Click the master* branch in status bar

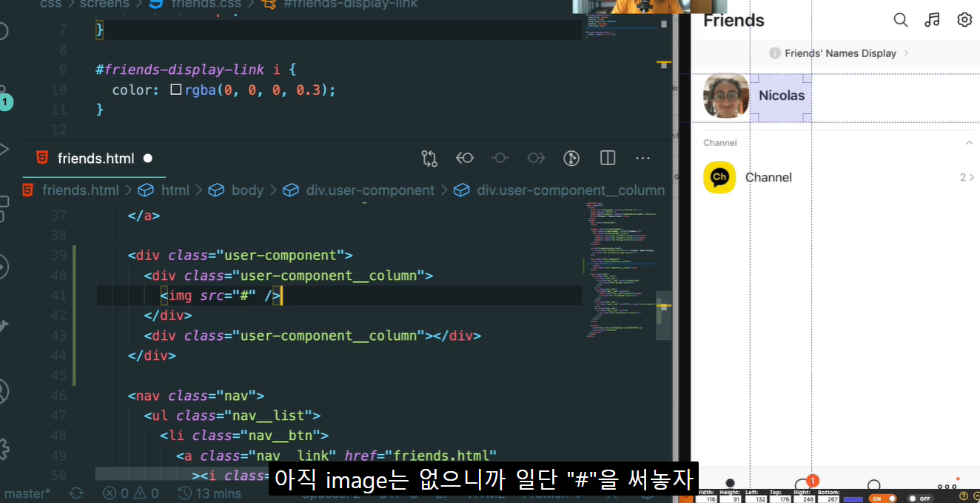pos(27,493)
